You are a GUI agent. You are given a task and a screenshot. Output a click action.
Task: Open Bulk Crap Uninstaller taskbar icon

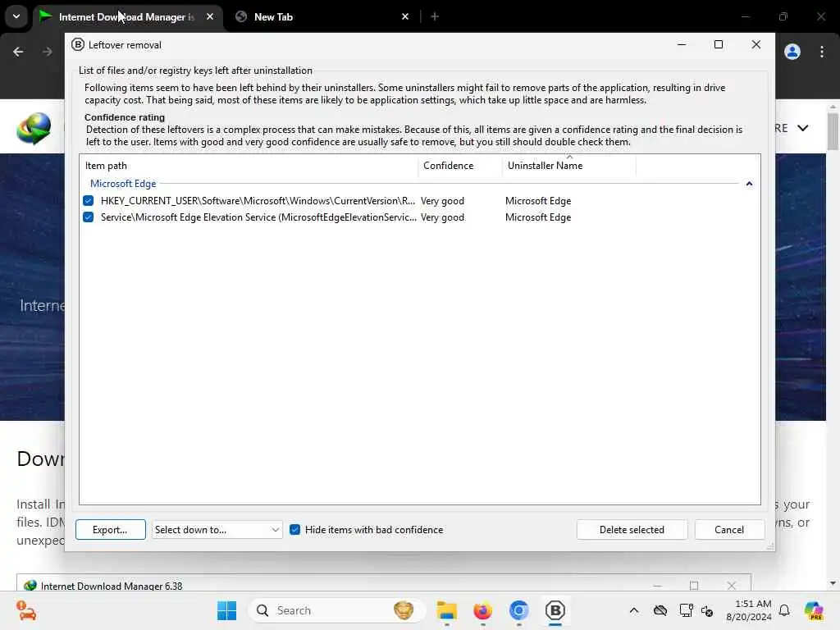pyautogui.click(x=555, y=610)
